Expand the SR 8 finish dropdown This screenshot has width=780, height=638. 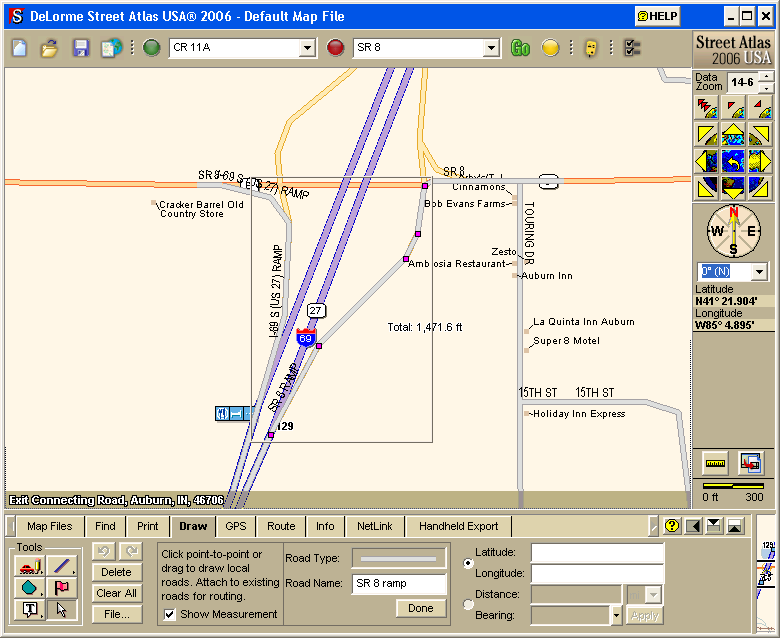(491, 48)
